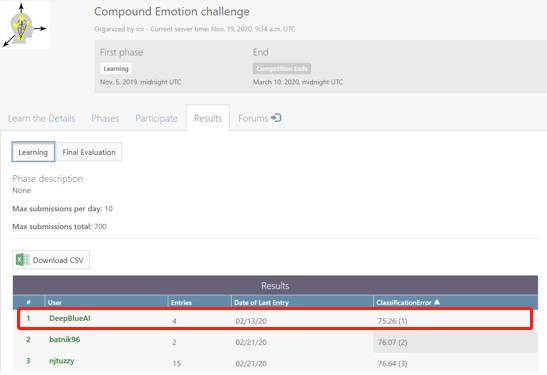The height and width of the screenshot is (375, 547).
Task: Click the ClassificationError sort arrow
Action: pos(437,302)
